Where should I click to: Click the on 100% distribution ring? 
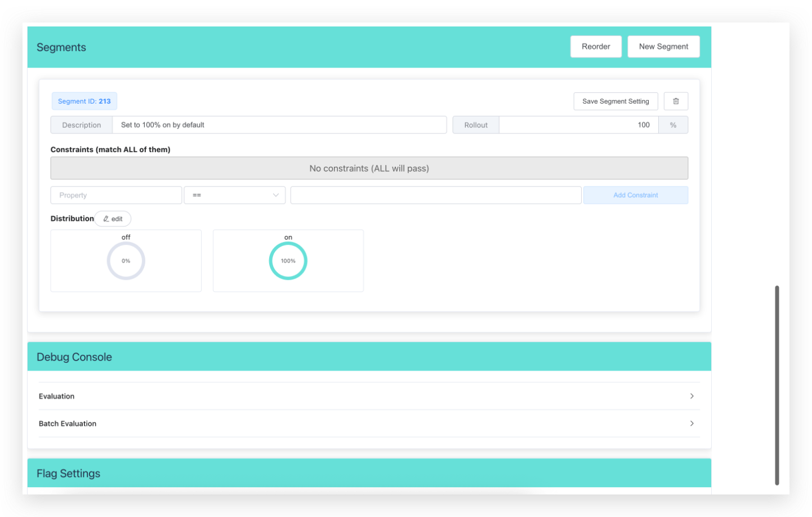tap(288, 261)
